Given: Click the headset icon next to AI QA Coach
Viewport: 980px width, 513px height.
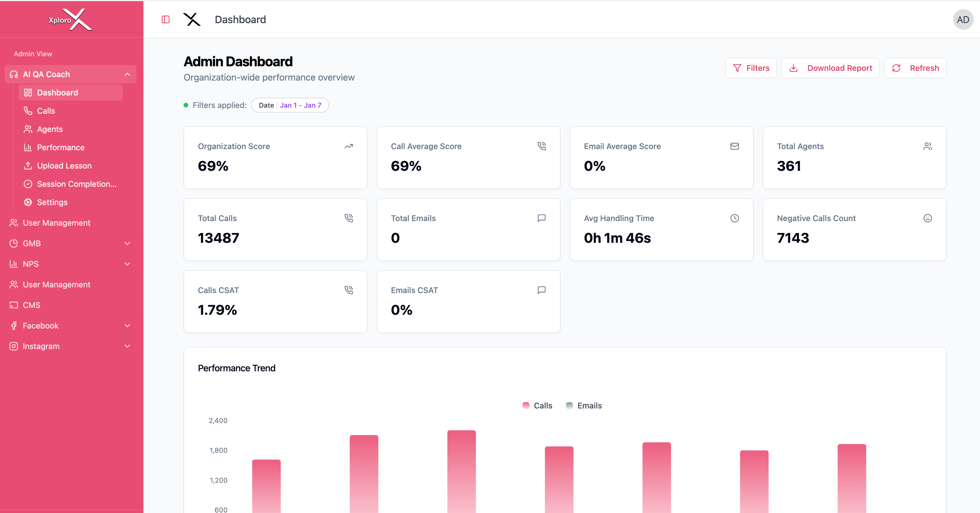Looking at the screenshot, I should point(13,74).
